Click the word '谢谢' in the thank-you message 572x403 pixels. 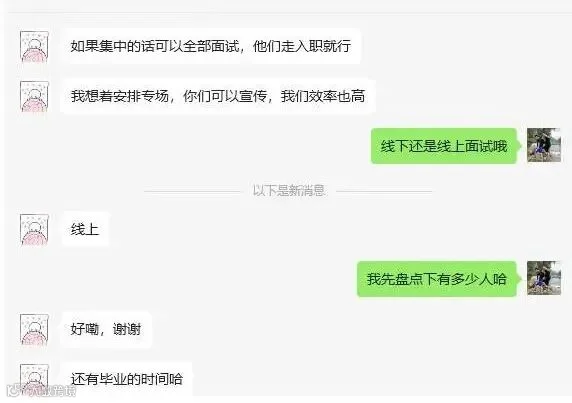(x=127, y=329)
